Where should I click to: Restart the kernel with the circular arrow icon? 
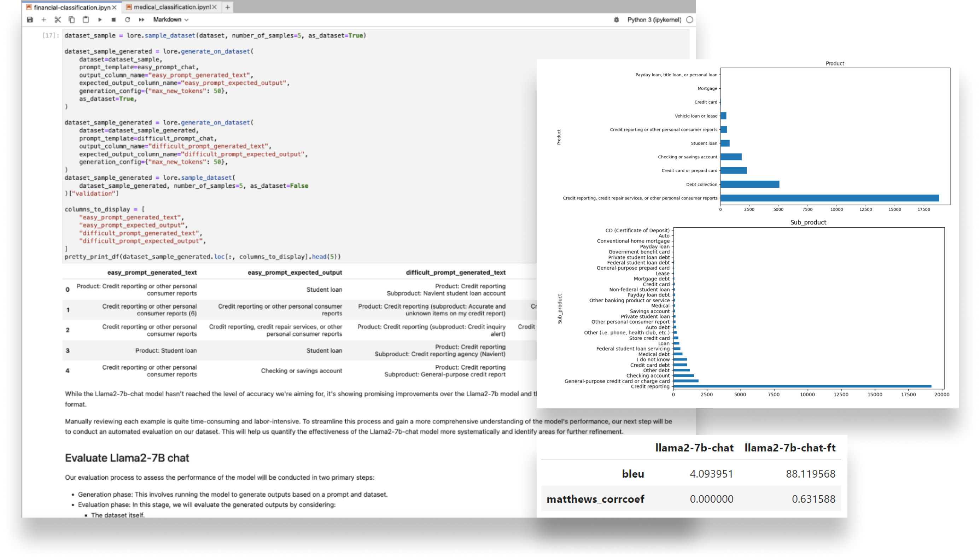[127, 19]
